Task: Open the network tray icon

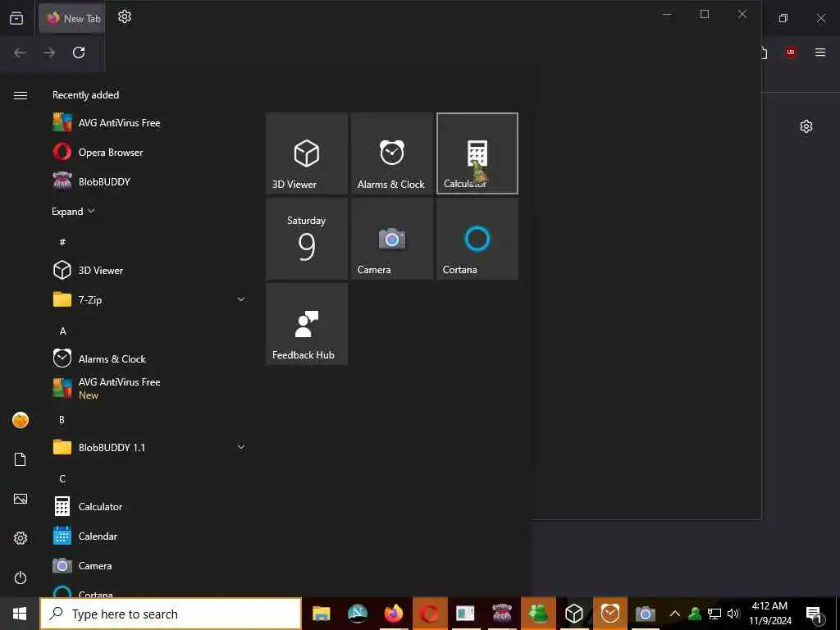Action: pyautogui.click(x=714, y=614)
